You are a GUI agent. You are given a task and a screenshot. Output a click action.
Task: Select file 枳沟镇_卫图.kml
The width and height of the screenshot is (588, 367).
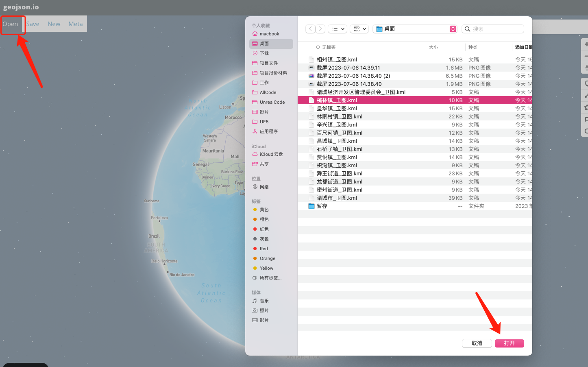[415, 165]
